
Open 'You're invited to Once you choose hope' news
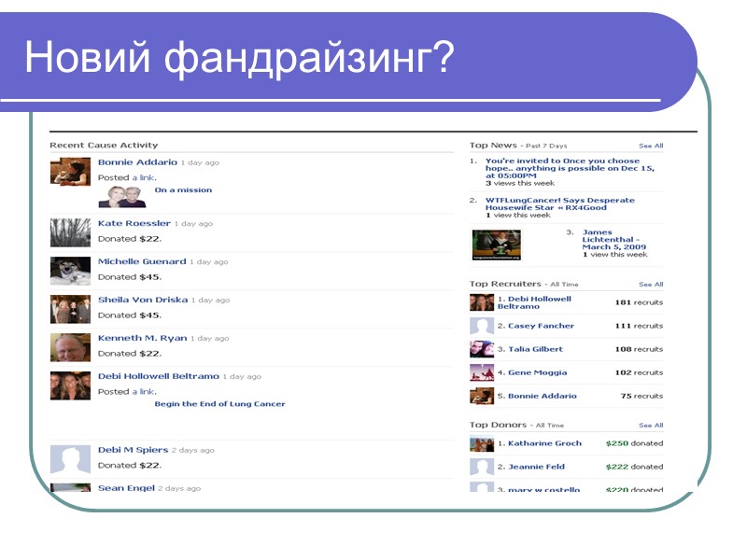[570, 168]
